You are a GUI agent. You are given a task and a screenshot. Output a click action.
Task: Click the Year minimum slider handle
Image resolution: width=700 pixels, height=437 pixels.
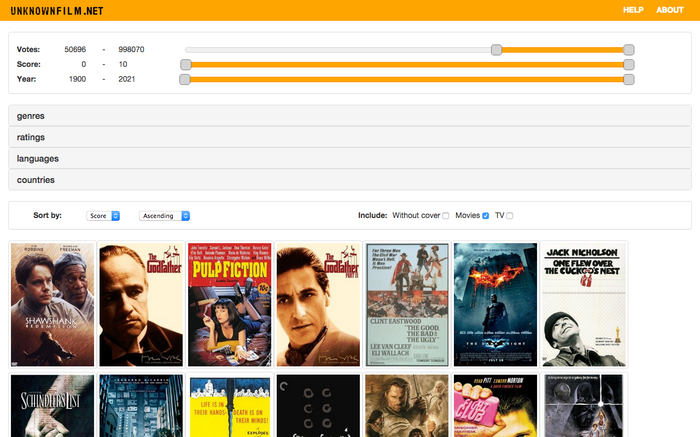[x=185, y=79]
